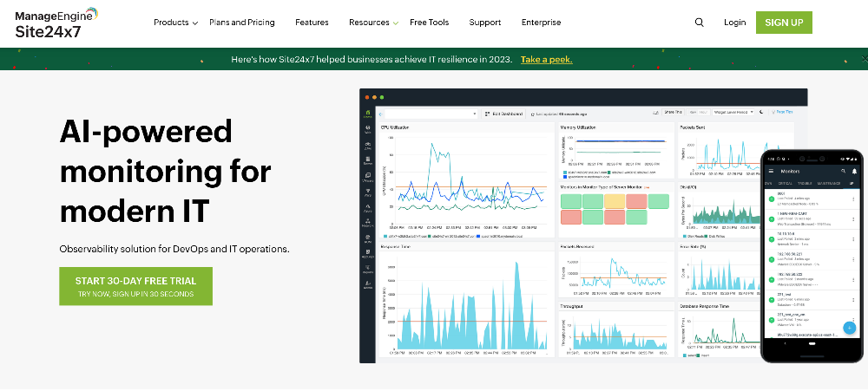Viewport: 868px width, 391px height.
Task: Click first green tile in server monitor heatmap
Action: click(571, 201)
